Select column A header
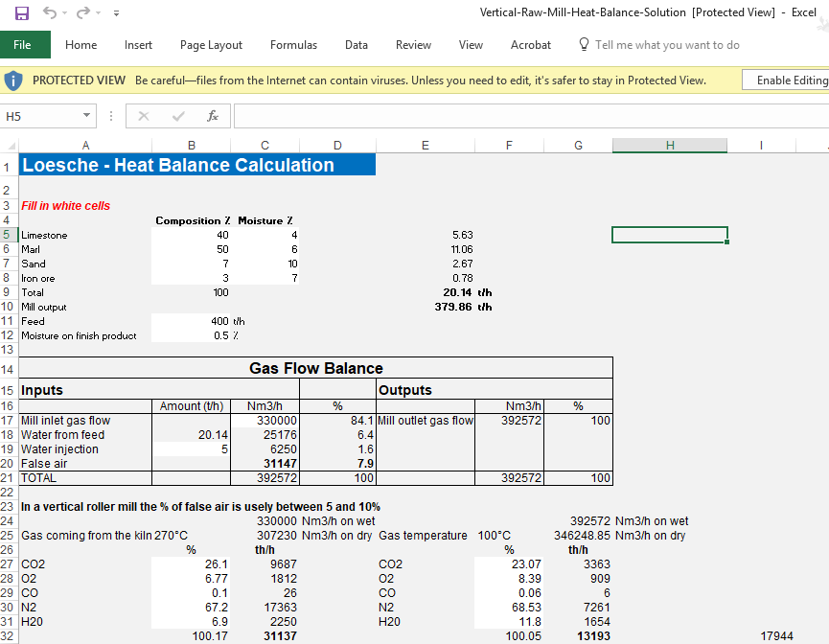 [85, 146]
